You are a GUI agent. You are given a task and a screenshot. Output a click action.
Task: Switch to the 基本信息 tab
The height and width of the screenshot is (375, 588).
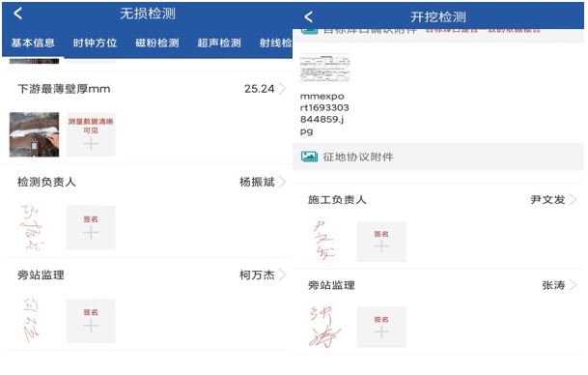pos(33,43)
